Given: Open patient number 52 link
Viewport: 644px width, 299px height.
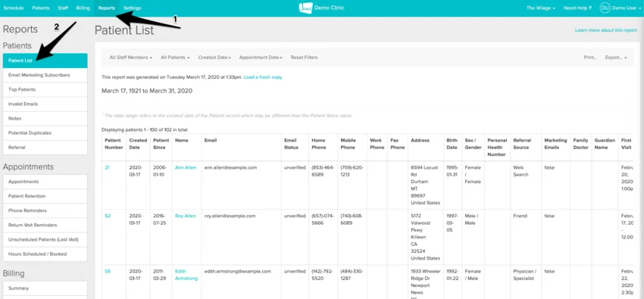Looking at the screenshot, I should (x=108, y=216).
